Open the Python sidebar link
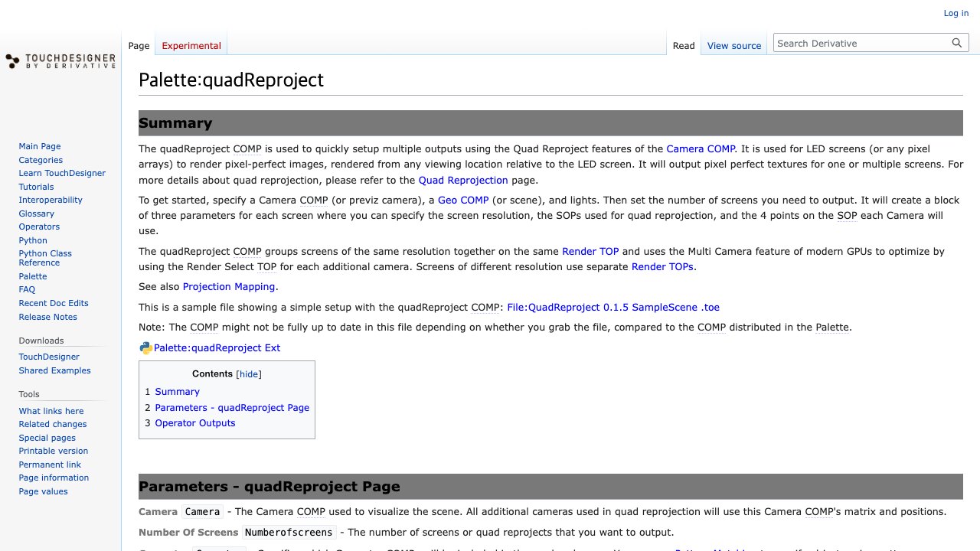Viewport: 980px width, 551px height. [x=33, y=241]
